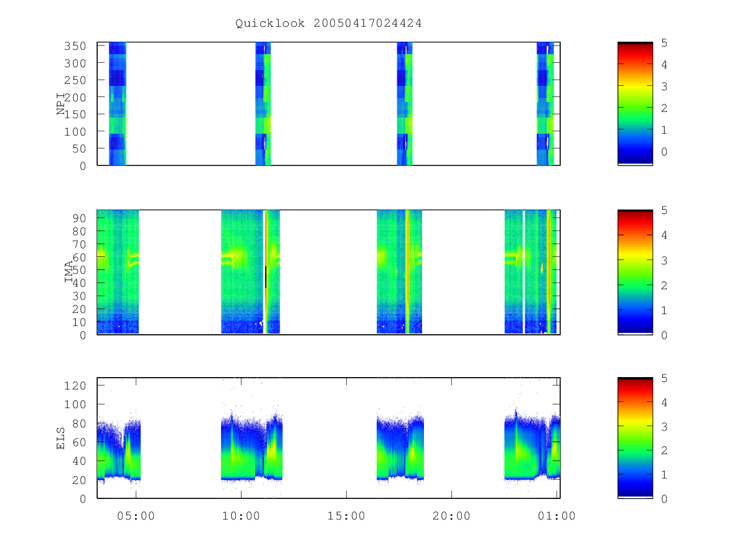Select the NPI y-axis label
747x560 pixels.
[x=61, y=104]
